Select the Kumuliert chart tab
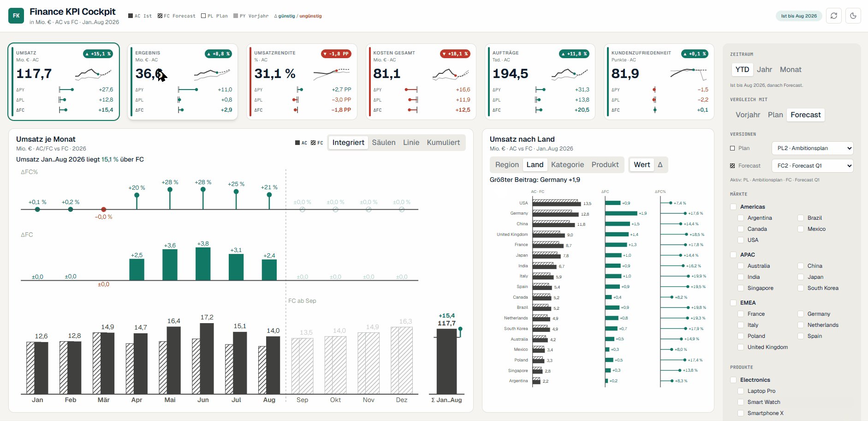 coord(443,143)
